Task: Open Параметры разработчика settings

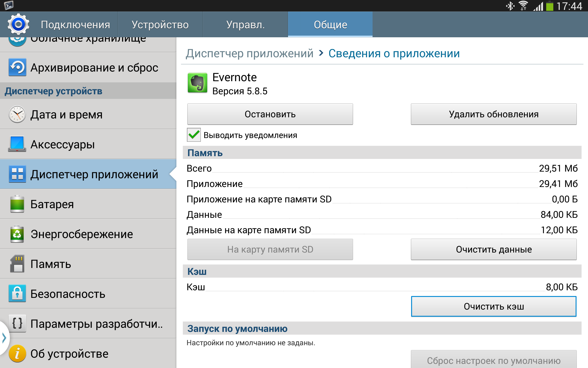Action: tap(88, 324)
